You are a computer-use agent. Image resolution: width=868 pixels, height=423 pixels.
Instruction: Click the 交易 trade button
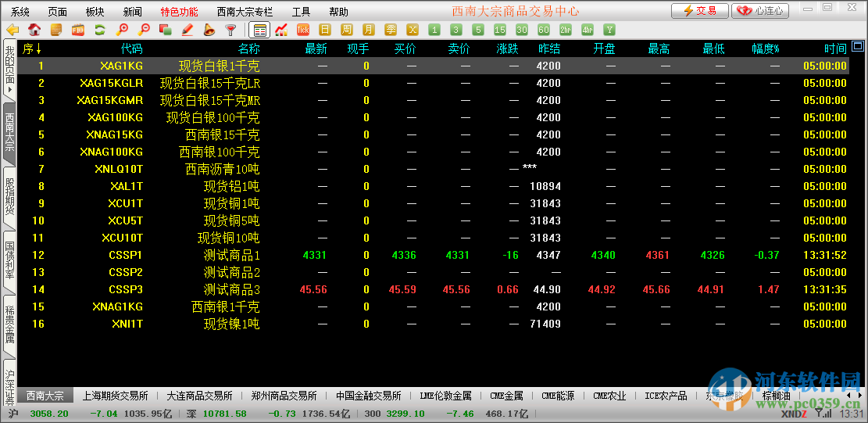[x=700, y=10]
